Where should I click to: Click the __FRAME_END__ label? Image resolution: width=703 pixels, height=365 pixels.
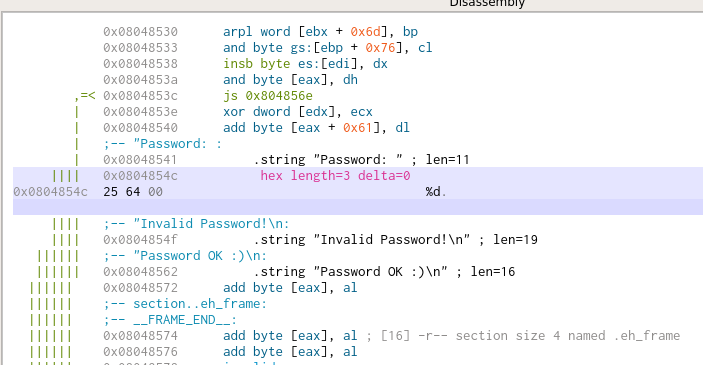(170, 320)
